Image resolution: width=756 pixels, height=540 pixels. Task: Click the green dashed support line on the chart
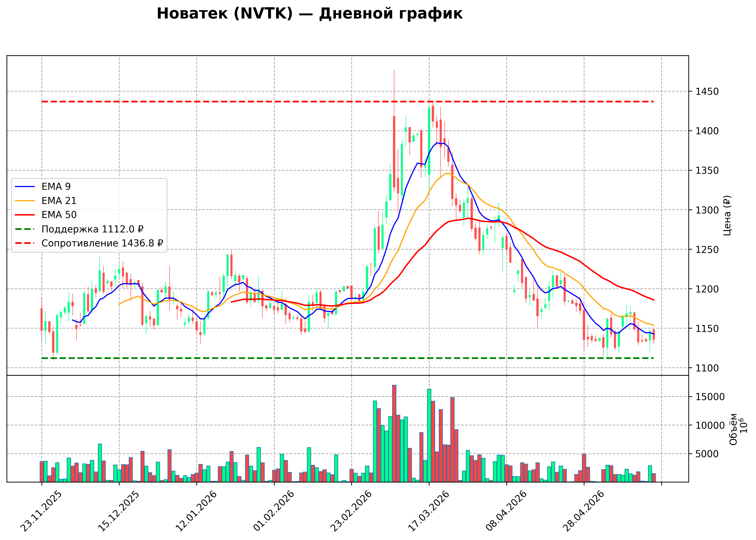click(348, 358)
